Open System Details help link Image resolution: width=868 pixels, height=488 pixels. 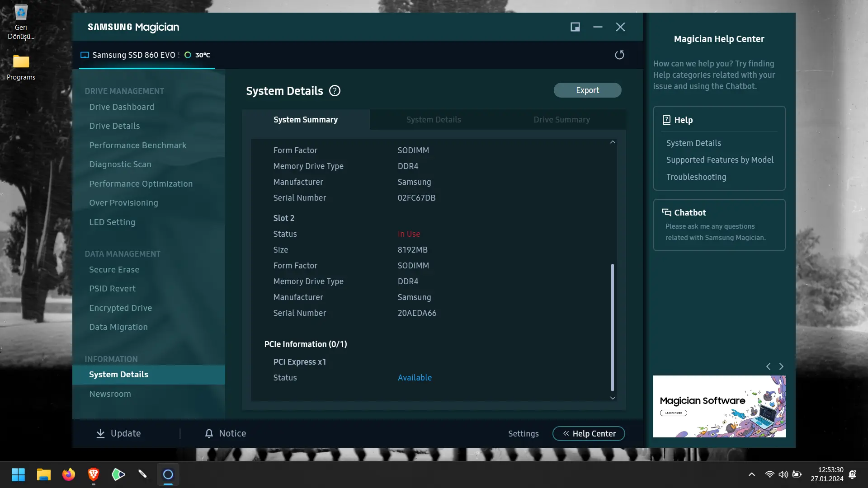pos(693,143)
